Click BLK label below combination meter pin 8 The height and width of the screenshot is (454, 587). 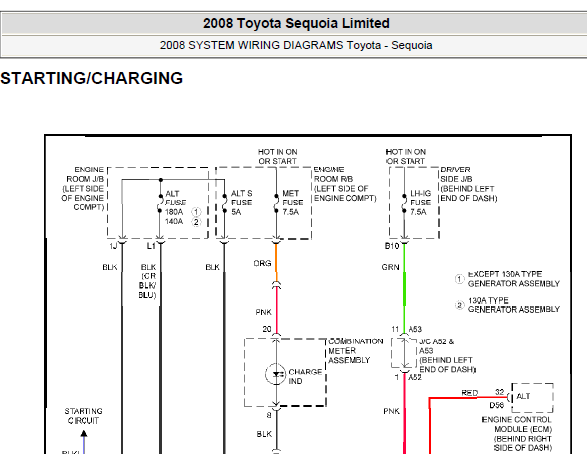(x=264, y=434)
